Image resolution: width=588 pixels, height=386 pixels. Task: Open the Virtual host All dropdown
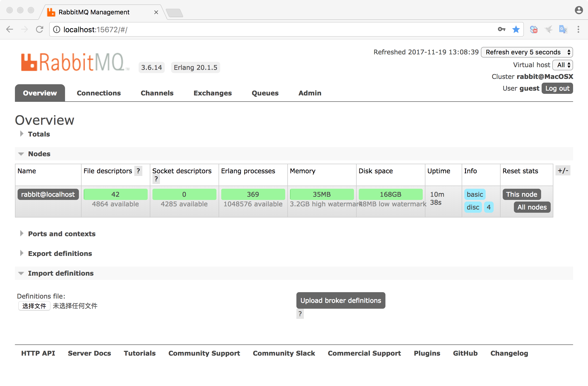(563, 65)
